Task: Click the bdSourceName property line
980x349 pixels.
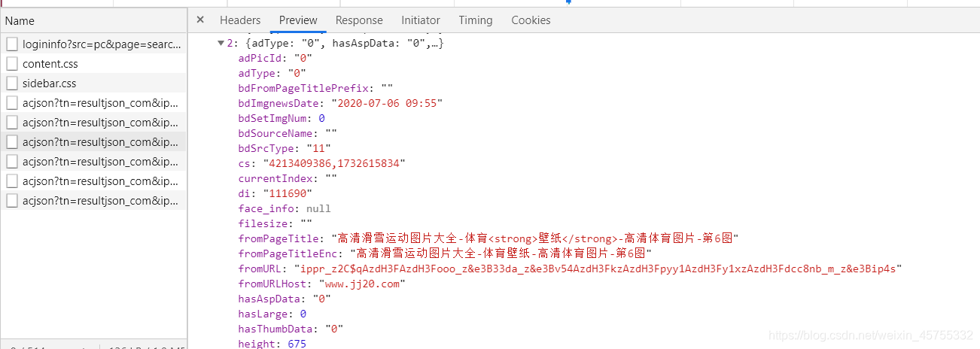Action: pos(288,133)
